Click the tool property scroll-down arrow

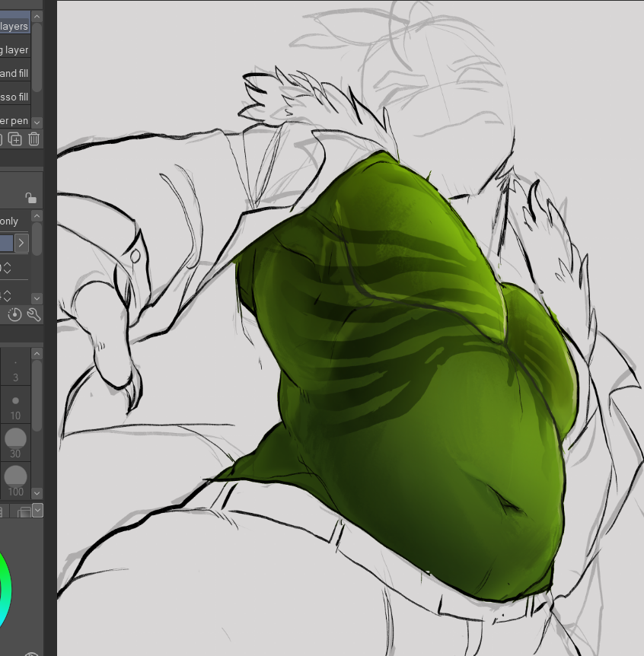(37, 298)
